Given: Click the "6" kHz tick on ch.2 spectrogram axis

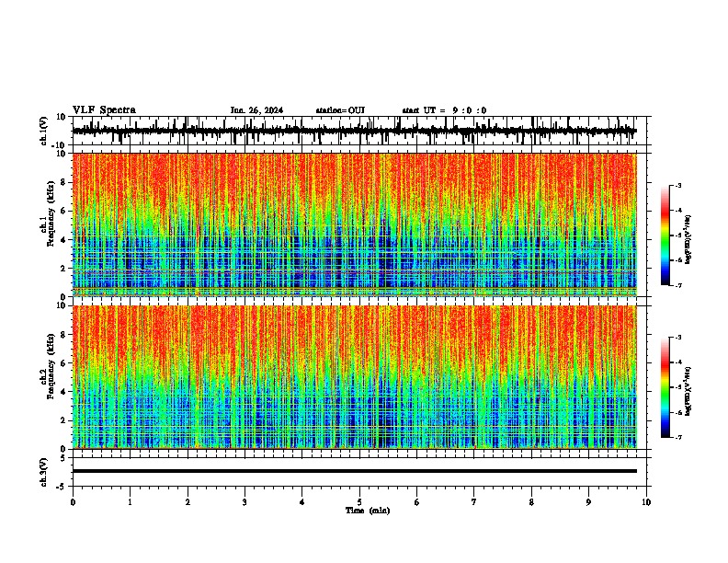Looking at the screenshot, I should click(63, 363).
